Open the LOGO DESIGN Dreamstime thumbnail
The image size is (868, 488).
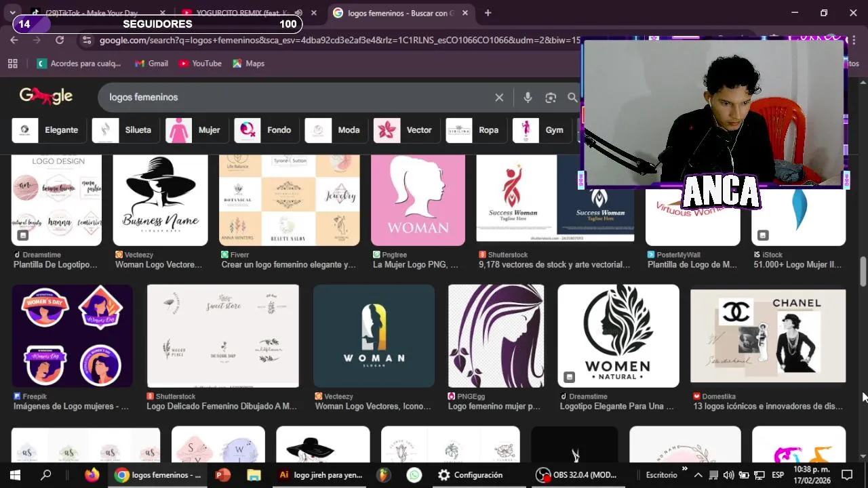56,200
